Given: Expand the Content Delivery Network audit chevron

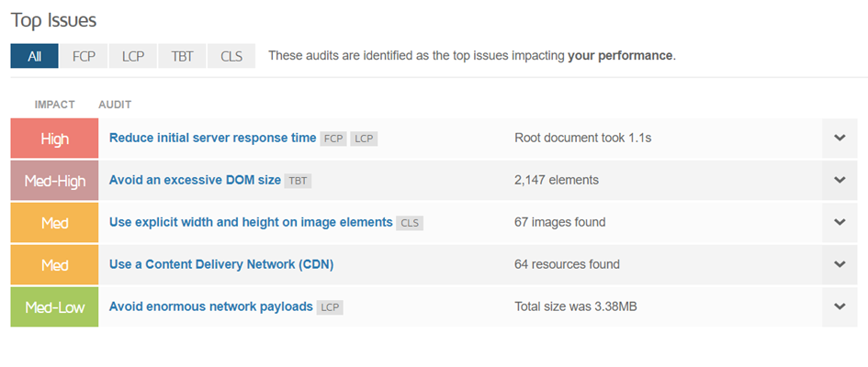Looking at the screenshot, I should pos(839,264).
